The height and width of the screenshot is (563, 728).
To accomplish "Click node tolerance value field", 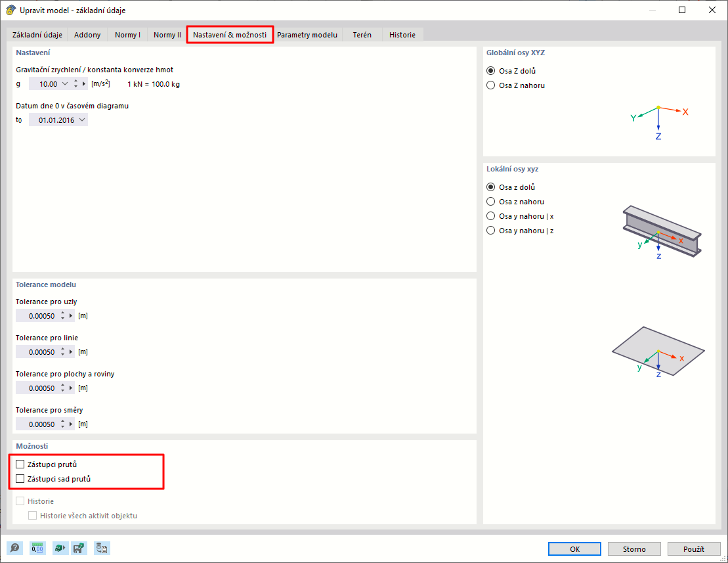I will 37,315.
